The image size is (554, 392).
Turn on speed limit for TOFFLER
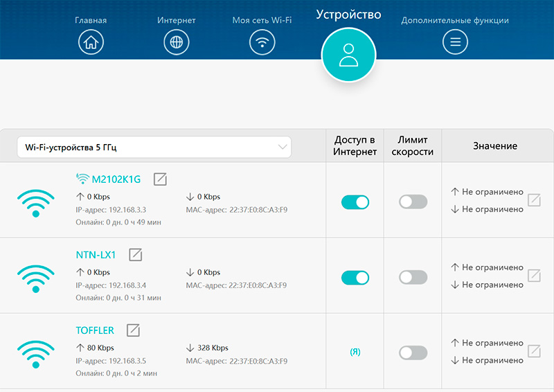(413, 353)
